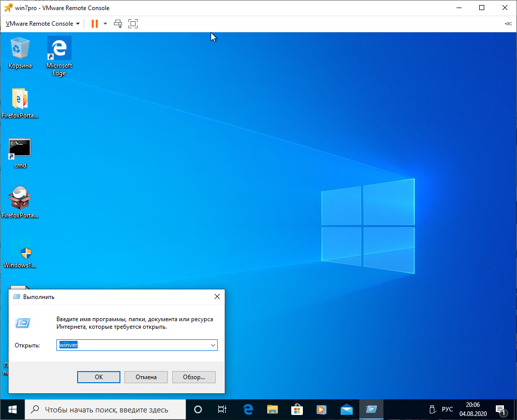Switch input language via РУС indicator
Screen dimensions: 517x420
[x=447, y=409]
